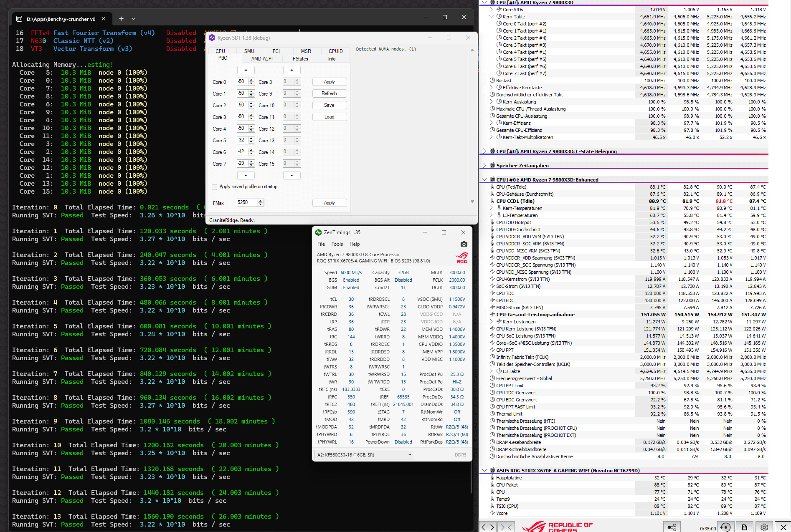Click clock icon beside Bustakt row

click(x=492, y=81)
